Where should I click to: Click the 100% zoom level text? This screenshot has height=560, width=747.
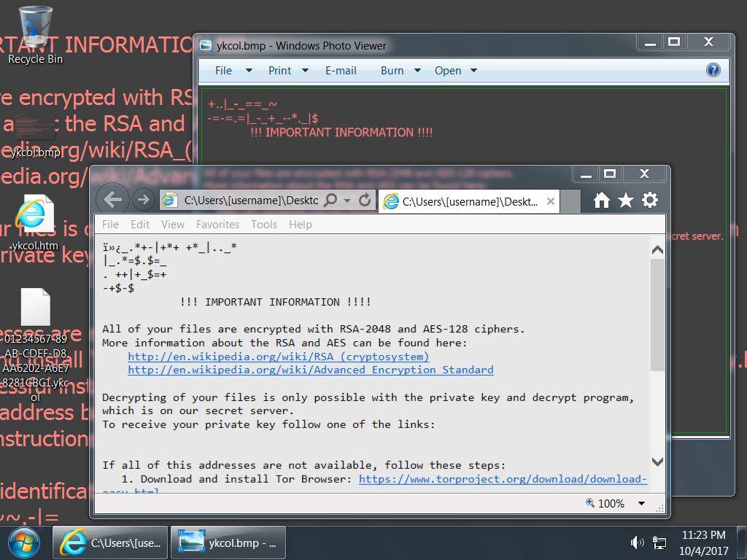point(611,503)
